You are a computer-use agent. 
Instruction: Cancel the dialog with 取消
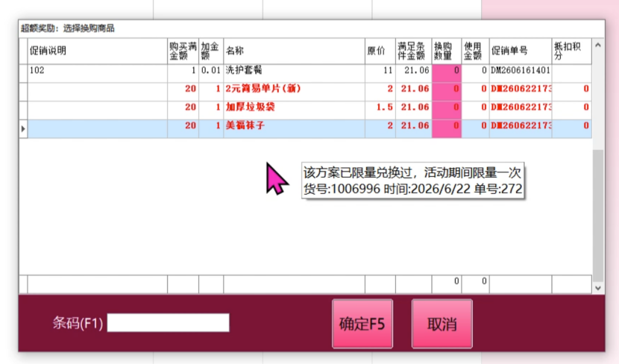tap(442, 324)
